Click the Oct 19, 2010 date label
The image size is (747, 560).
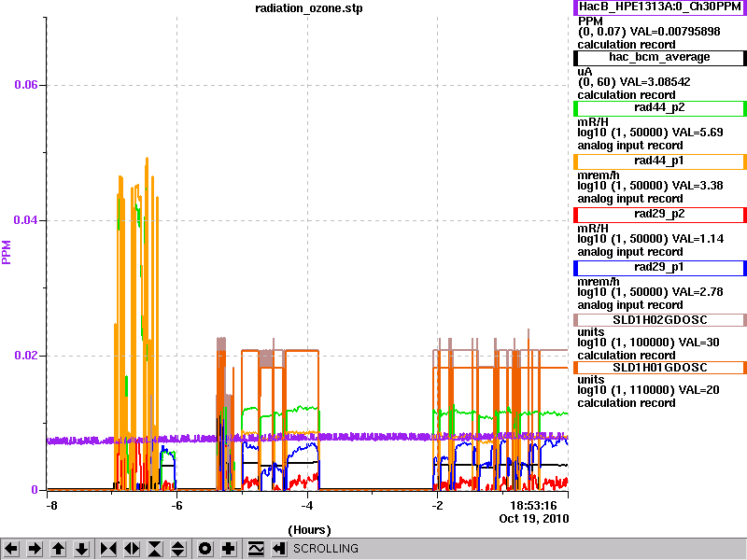pos(533,519)
